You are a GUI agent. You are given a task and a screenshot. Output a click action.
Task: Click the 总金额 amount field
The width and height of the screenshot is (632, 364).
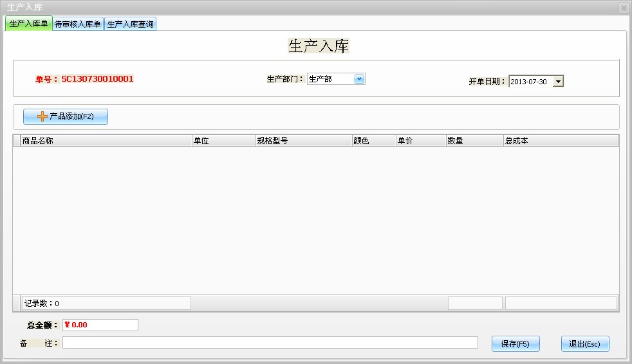click(x=100, y=325)
